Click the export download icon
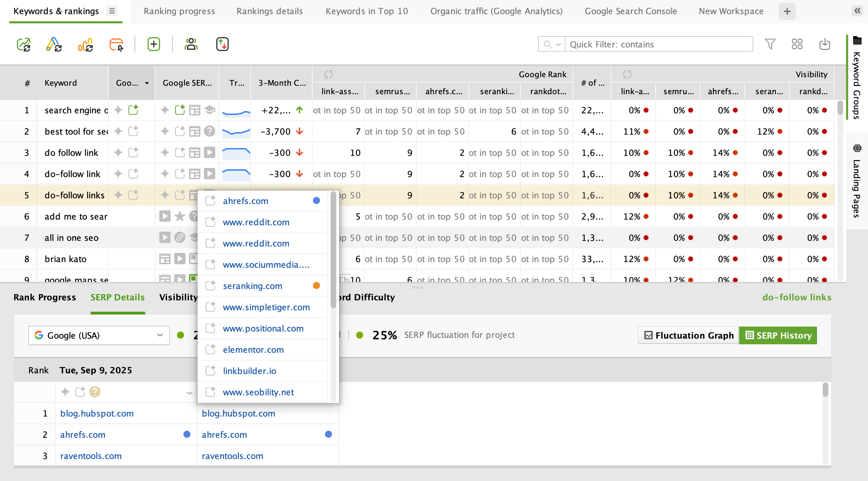This screenshot has height=481, width=868. tap(824, 44)
